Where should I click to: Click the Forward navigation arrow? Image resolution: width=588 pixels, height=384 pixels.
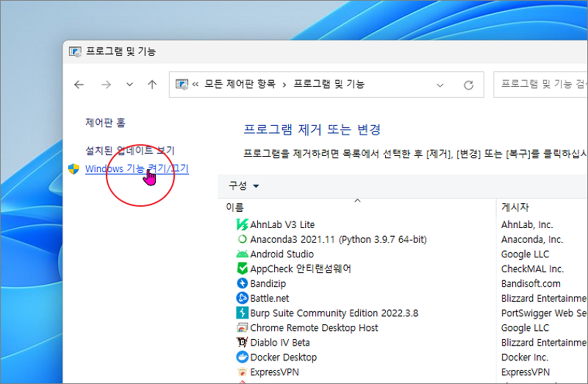(x=106, y=85)
